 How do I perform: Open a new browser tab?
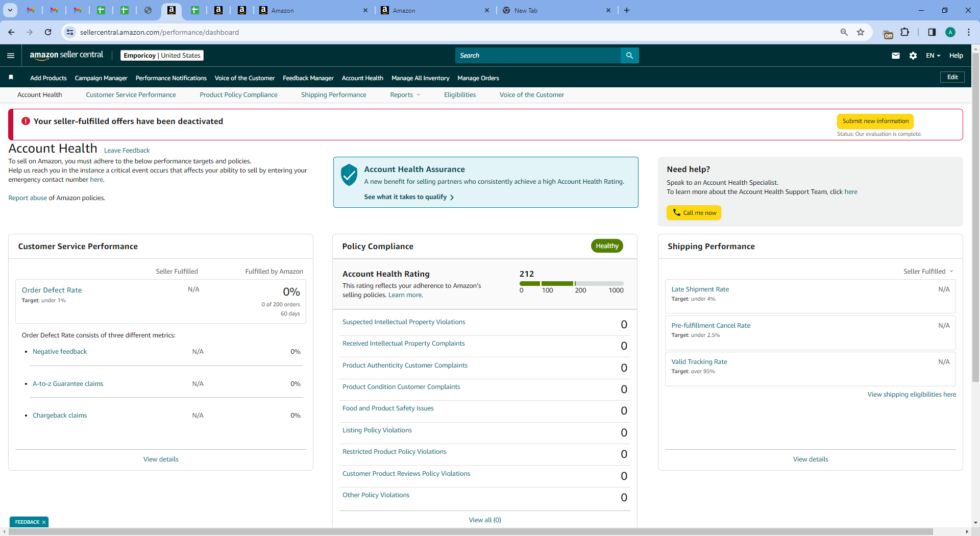coord(627,10)
